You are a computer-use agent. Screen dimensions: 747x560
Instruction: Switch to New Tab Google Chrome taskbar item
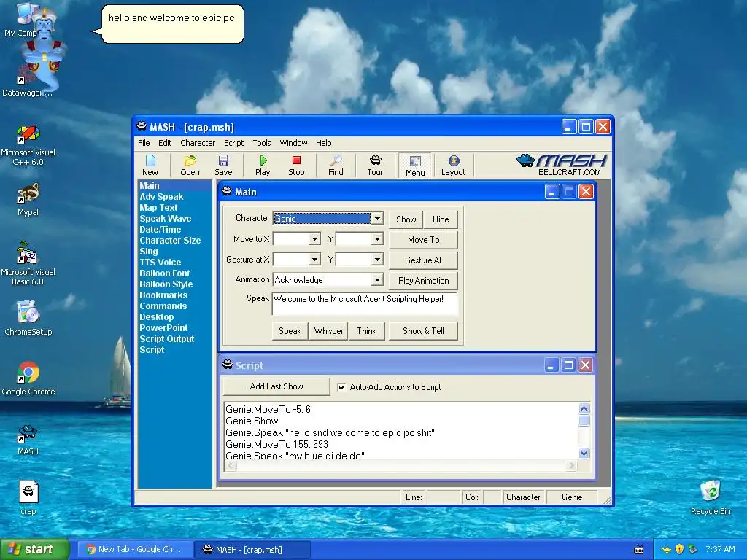click(x=136, y=550)
